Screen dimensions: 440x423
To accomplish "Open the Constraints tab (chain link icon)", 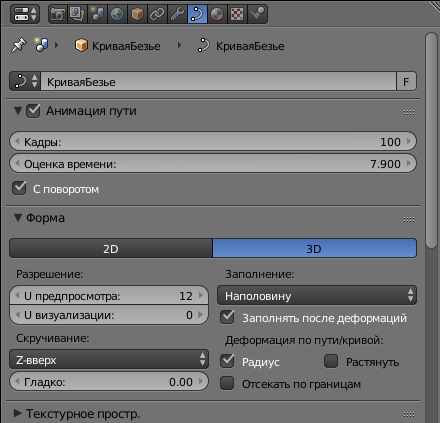I will [x=157, y=14].
